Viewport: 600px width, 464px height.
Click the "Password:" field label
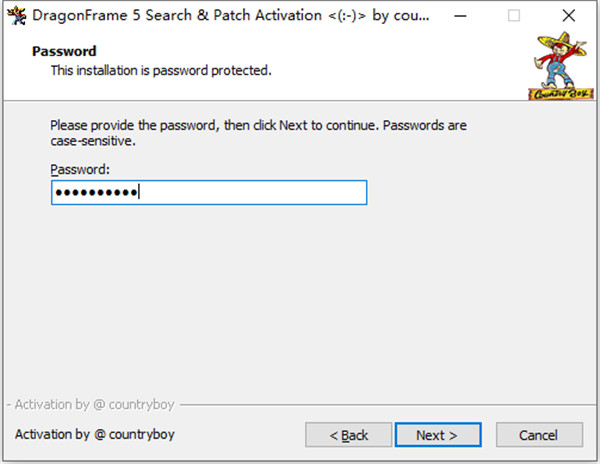[x=80, y=169]
